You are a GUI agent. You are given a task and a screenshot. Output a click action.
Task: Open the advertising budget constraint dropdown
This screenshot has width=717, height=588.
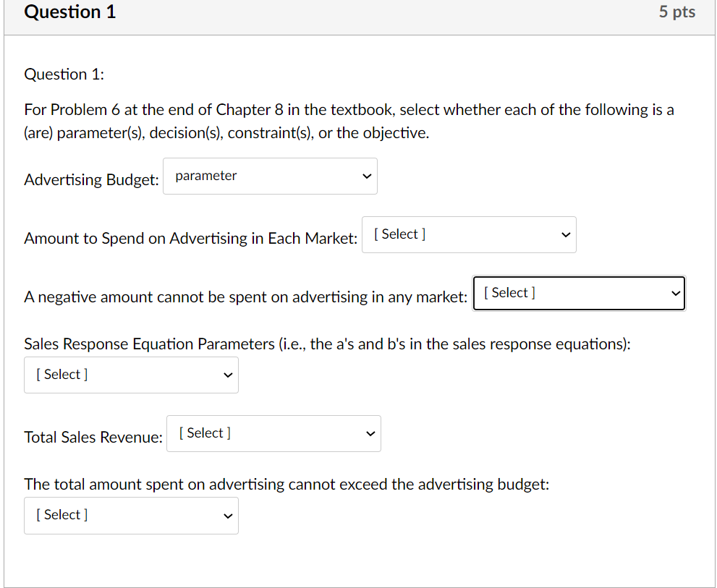[131, 515]
